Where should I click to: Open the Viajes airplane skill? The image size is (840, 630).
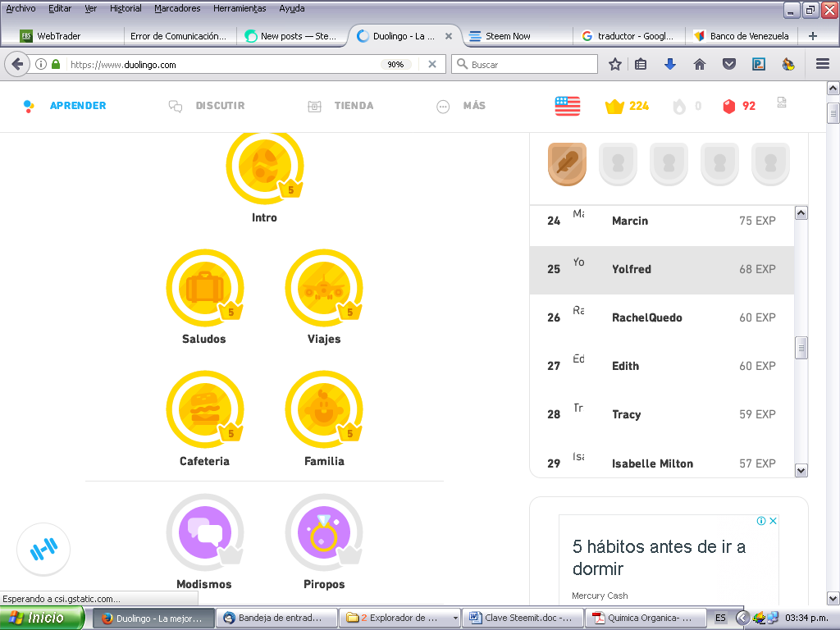(323, 288)
